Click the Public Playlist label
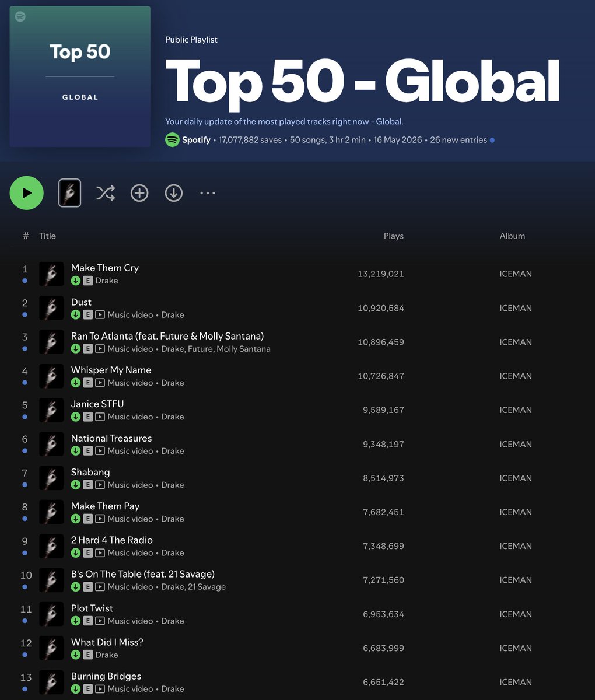 coord(191,40)
